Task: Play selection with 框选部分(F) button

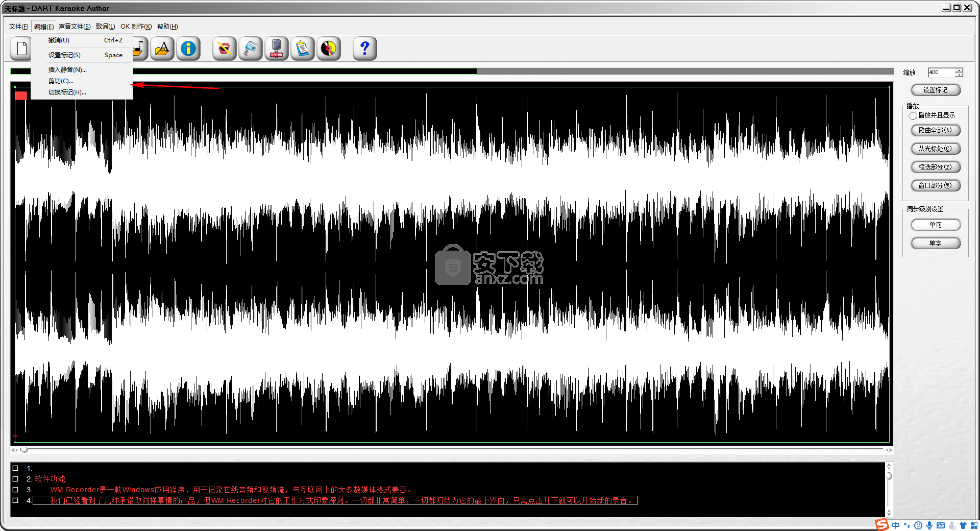Action: pos(936,167)
